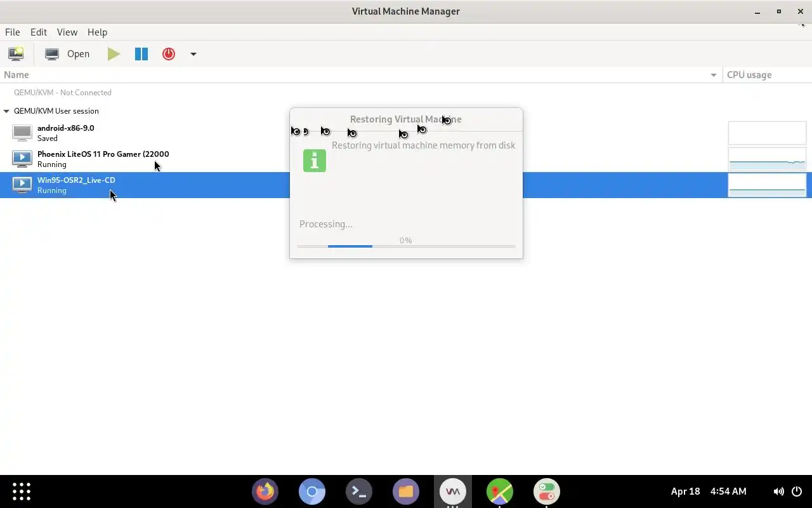Image resolution: width=812 pixels, height=508 pixels.
Task: Minimize the Virtual Machine Manager window
Action: click(757, 11)
